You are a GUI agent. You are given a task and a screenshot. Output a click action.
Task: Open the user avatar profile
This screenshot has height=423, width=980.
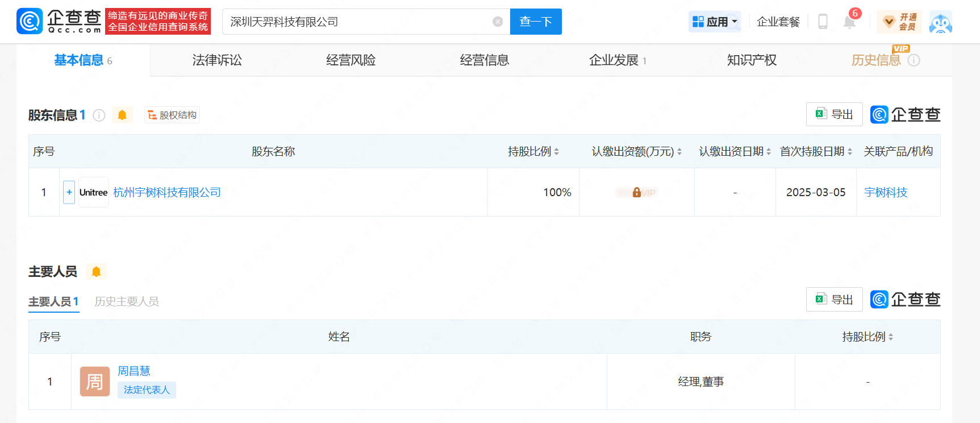coord(941,22)
